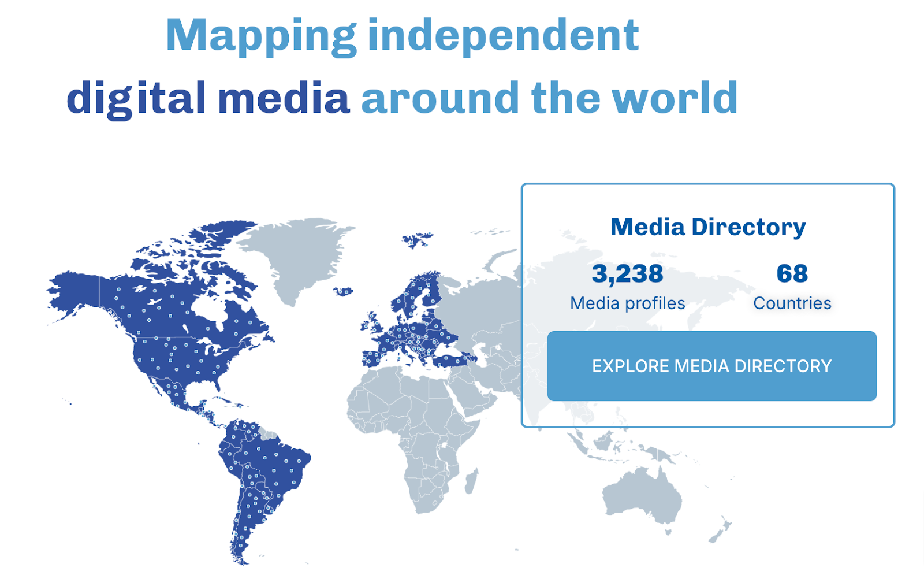The width and height of the screenshot is (924, 586).
Task: Select Alaska on the world map
Action: coord(74,292)
